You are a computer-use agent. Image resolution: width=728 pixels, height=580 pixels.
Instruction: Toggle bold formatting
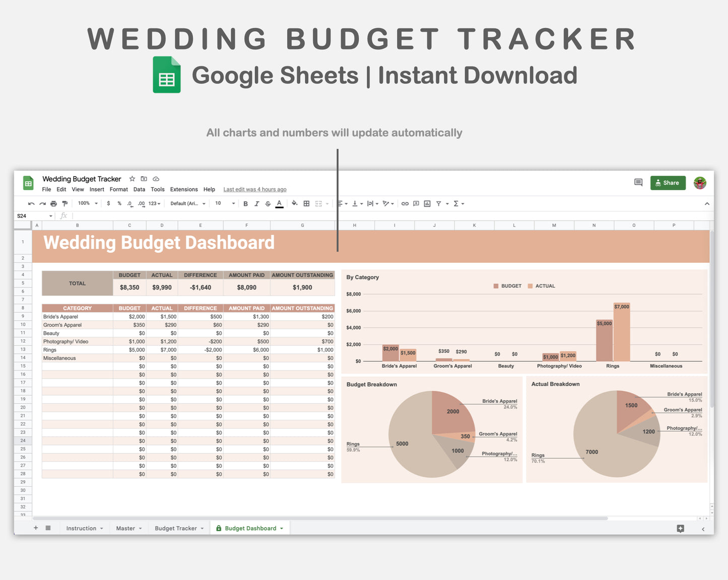[245, 203]
